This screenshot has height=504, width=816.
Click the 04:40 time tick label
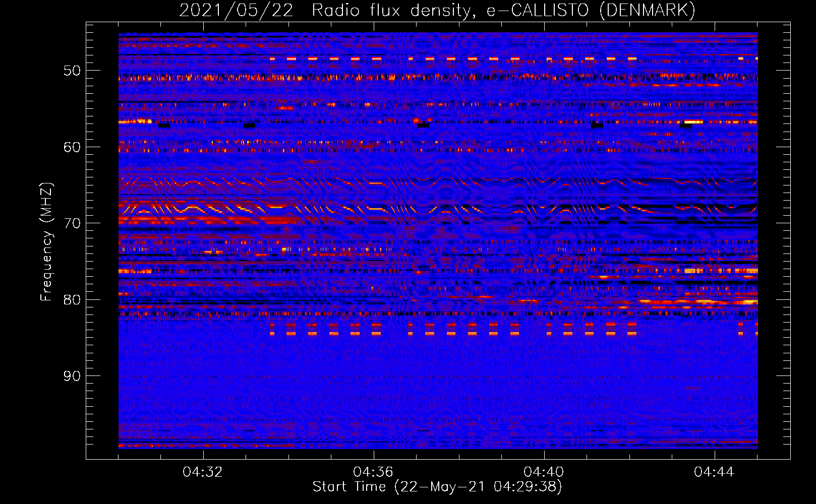[544, 472]
